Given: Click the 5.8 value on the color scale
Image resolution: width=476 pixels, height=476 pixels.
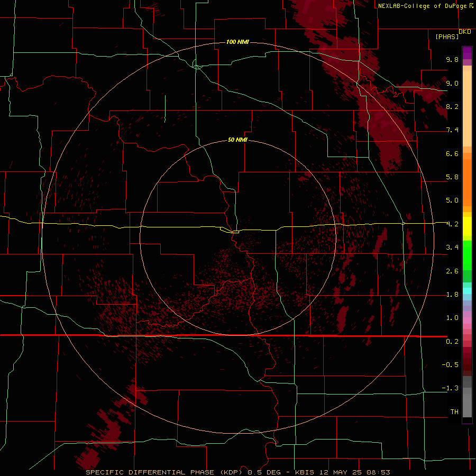Looking at the screenshot, I should [452, 177].
